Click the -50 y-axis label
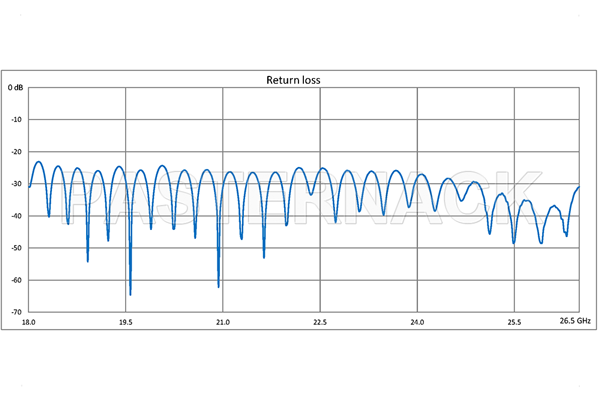The height and width of the screenshot is (400, 600). pyautogui.click(x=17, y=248)
